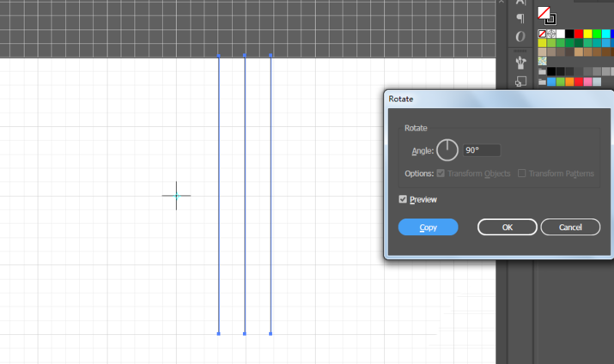Click bottom anchor point of rightmost line

(271, 334)
